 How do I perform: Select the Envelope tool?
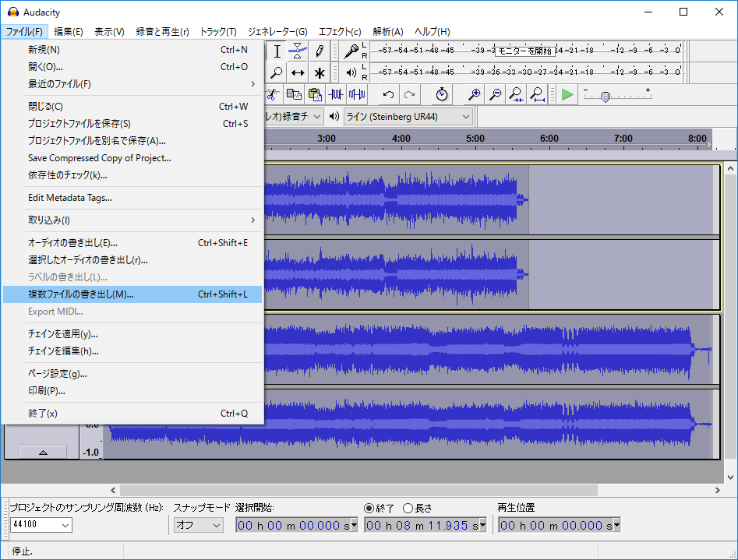(x=297, y=51)
